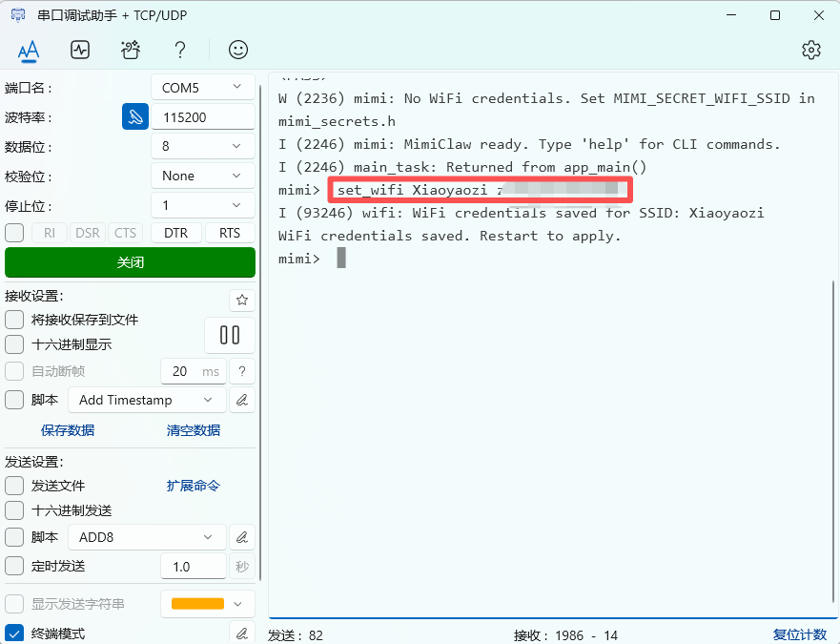Click the baud rate field showing 115200
840x644 pixels.
tap(202, 117)
